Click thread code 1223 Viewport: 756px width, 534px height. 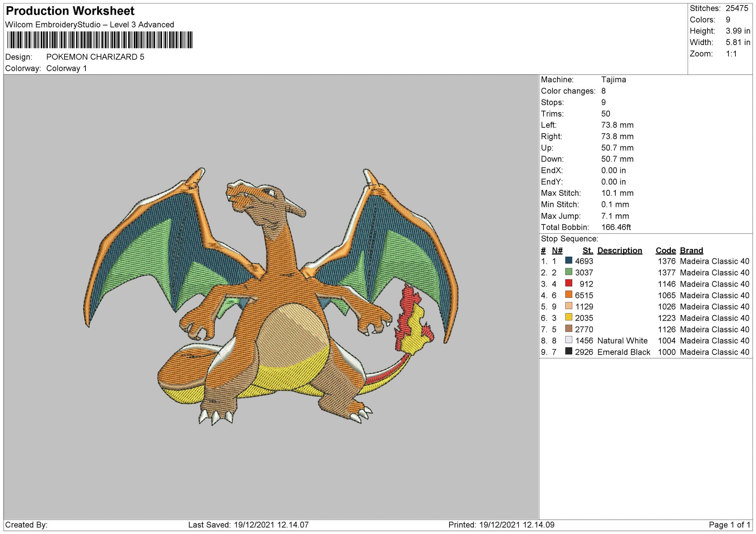tap(667, 318)
